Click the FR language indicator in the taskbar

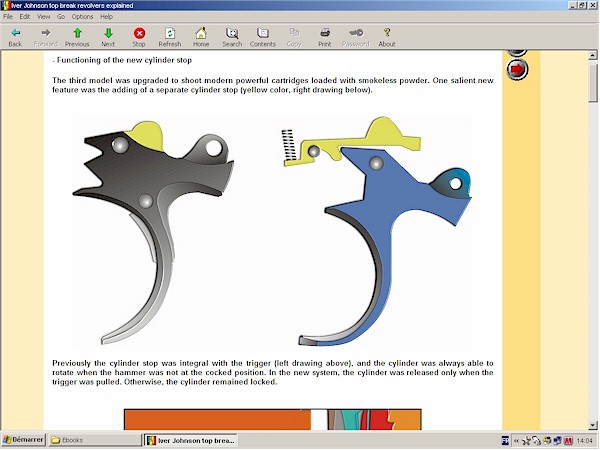[x=505, y=441]
